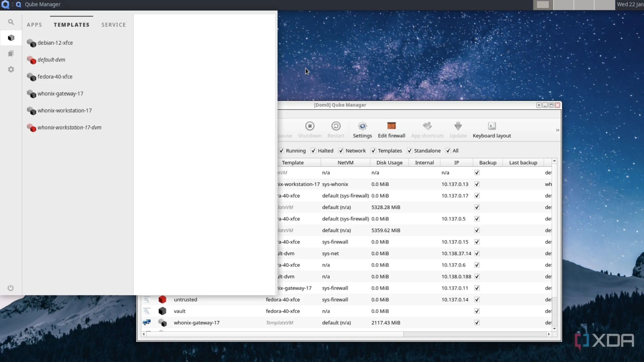
Task: Disable the Templates filter
Action: (373, 151)
